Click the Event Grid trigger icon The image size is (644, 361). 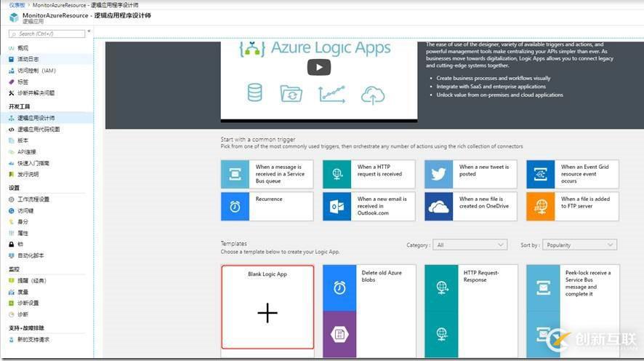pyautogui.click(x=541, y=175)
